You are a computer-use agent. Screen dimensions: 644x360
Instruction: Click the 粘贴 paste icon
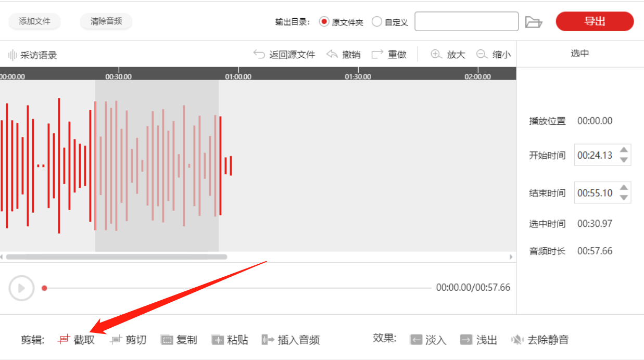coord(218,340)
